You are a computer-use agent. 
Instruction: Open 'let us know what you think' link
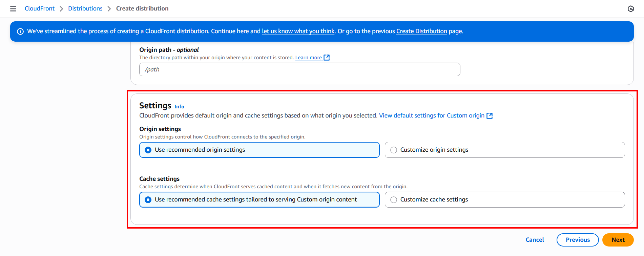click(298, 31)
